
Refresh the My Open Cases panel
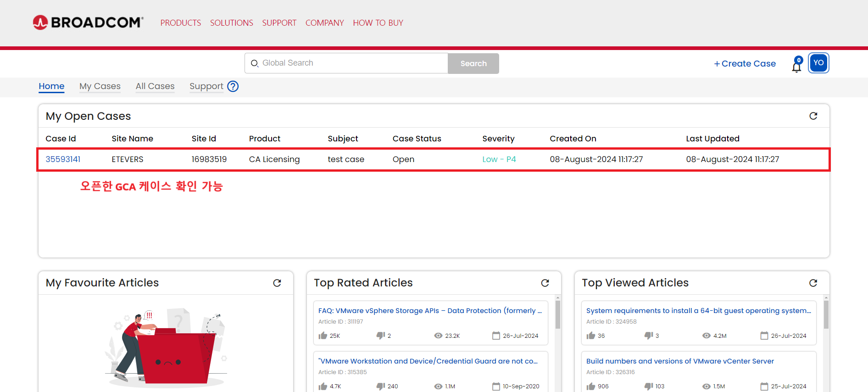click(x=813, y=116)
